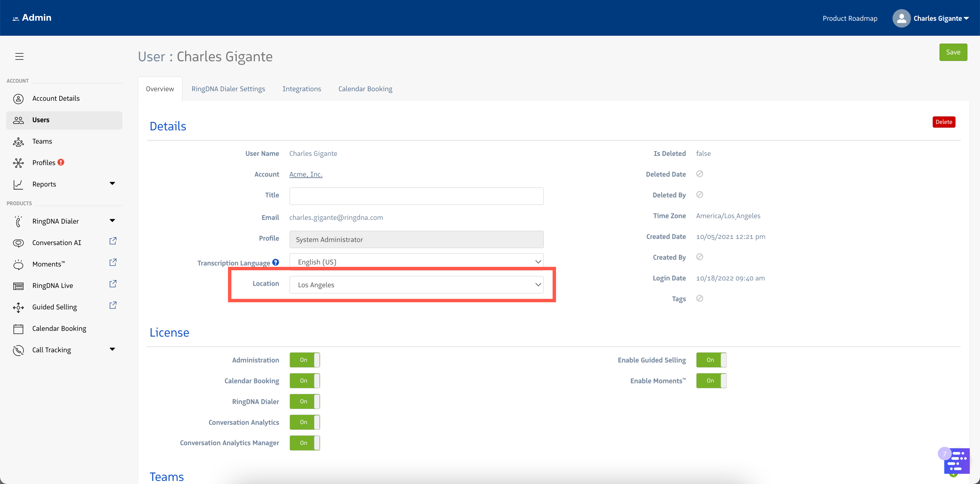Toggle the Administration license switch
980x484 pixels.
(304, 360)
